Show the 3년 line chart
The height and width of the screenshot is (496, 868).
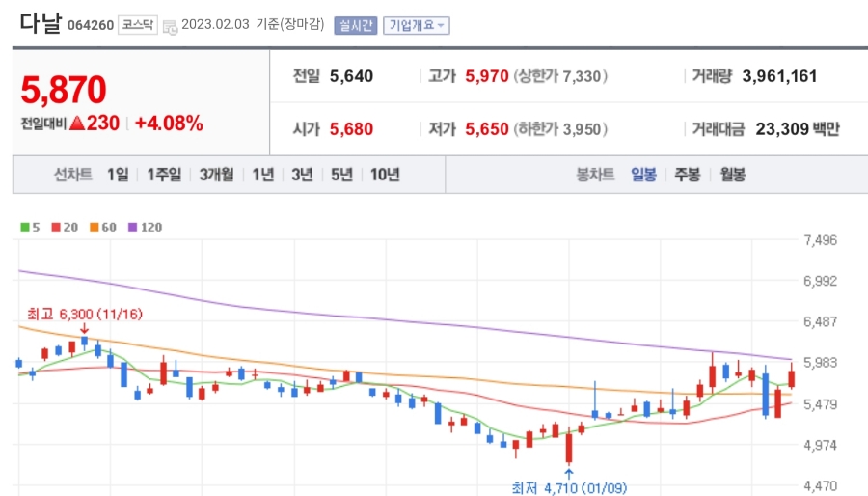pyautogui.click(x=302, y=175)
